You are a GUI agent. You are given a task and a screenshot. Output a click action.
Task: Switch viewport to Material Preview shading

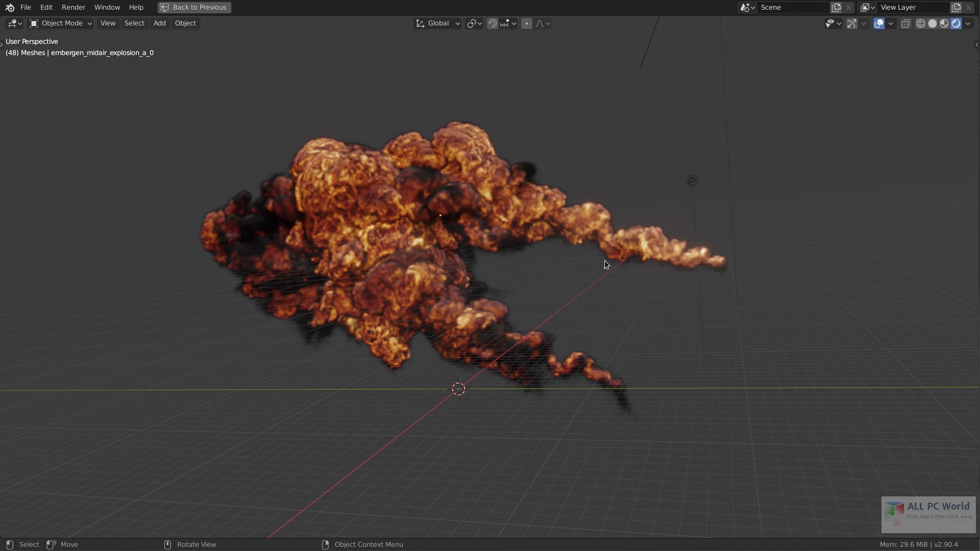tap(945, 23)
